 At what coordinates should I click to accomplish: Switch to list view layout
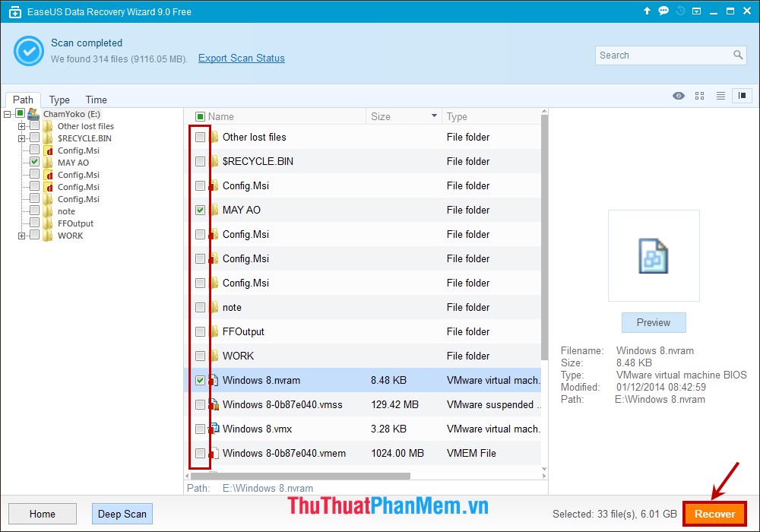[x=720, y=96]
